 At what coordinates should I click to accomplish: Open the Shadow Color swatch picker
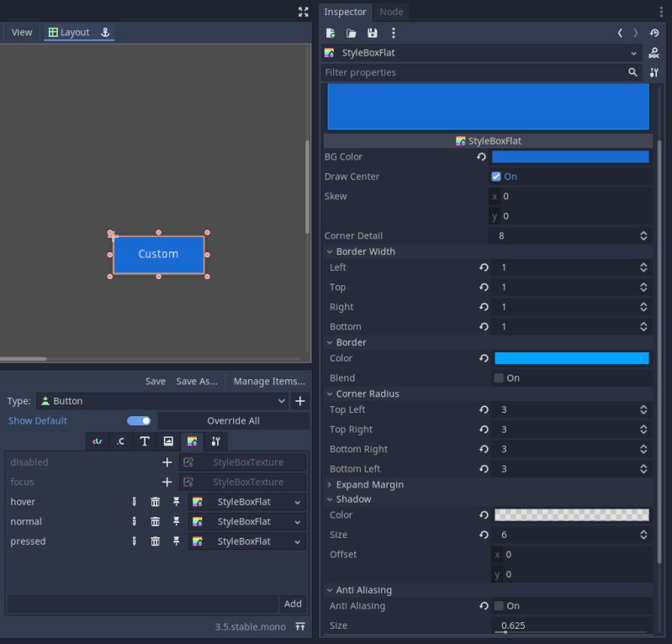pyautogui.click(x=572, y=515)
